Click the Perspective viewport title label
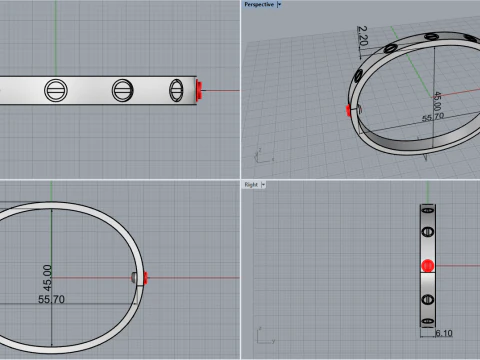Screen dimensions: 480x360 pos(259,4)
